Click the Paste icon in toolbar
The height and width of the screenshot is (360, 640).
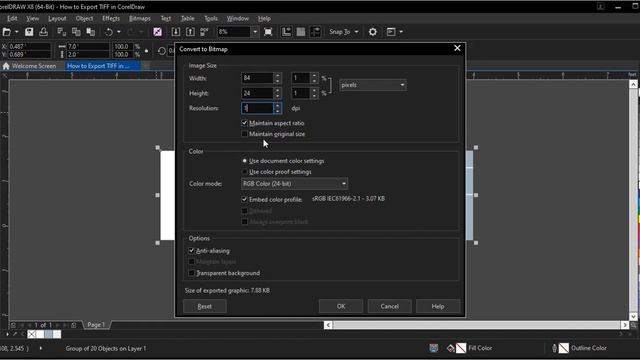tap(90, 32)
